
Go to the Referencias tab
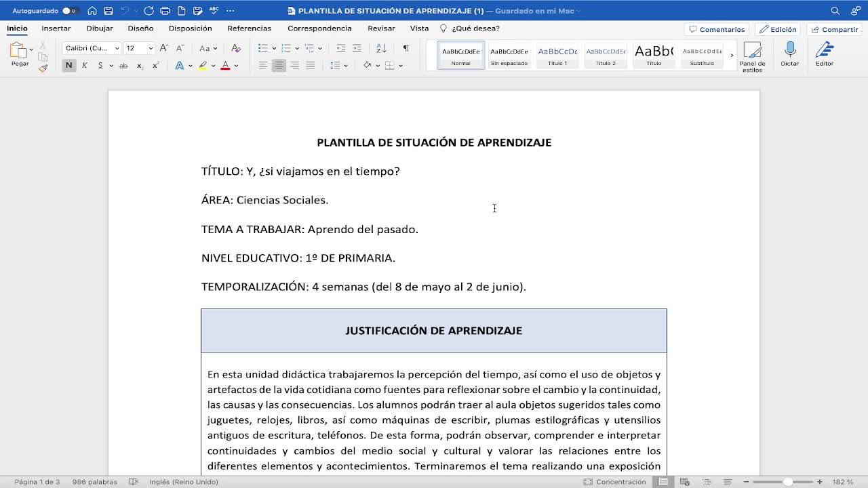pyautogui.click(x=250, y=28)
